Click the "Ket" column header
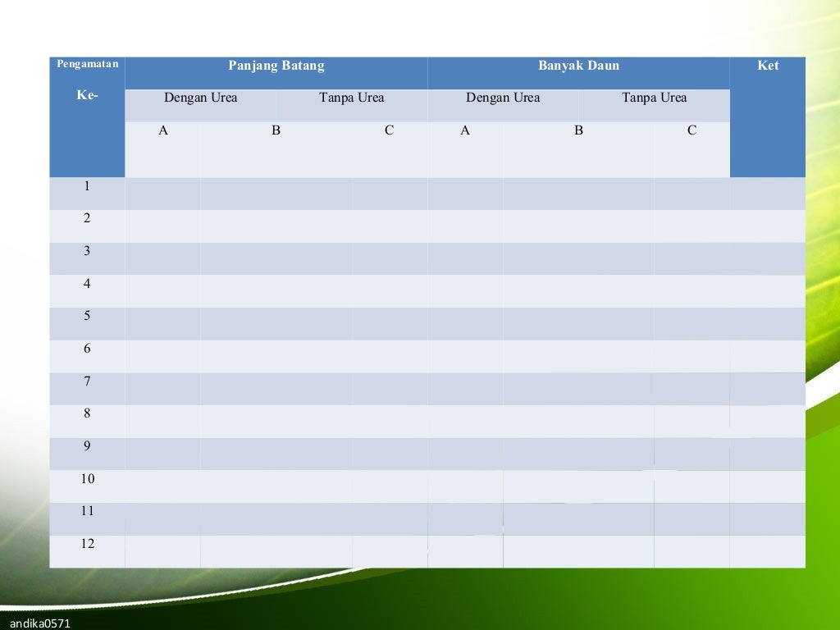Screen dimensions: 840x630 (x=768, y=66)
